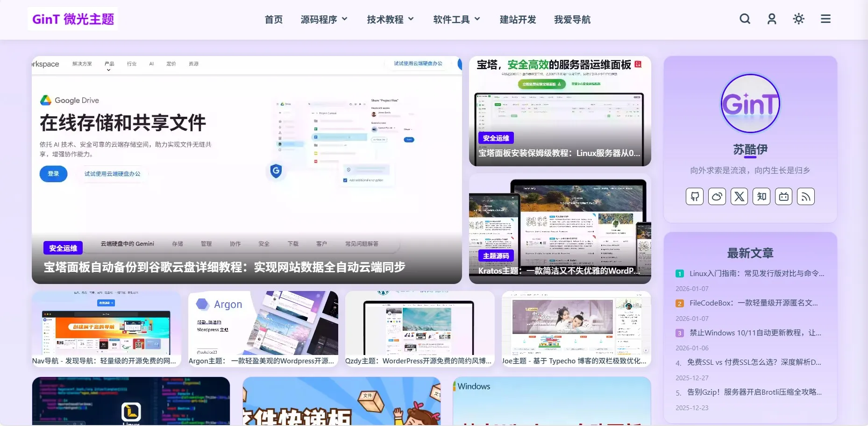Open the search icon in header

[x=745, y=19]
